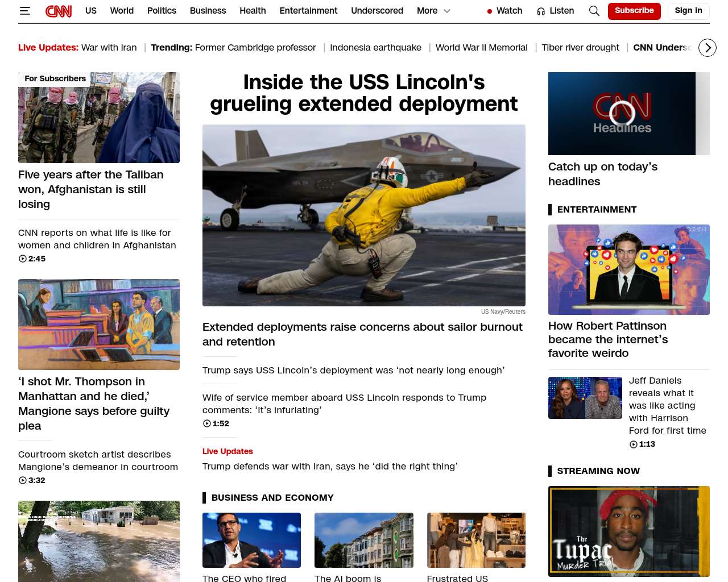
Task: Play the 2:45 Afghanistan video clip
Action: (x=32, y=259)
